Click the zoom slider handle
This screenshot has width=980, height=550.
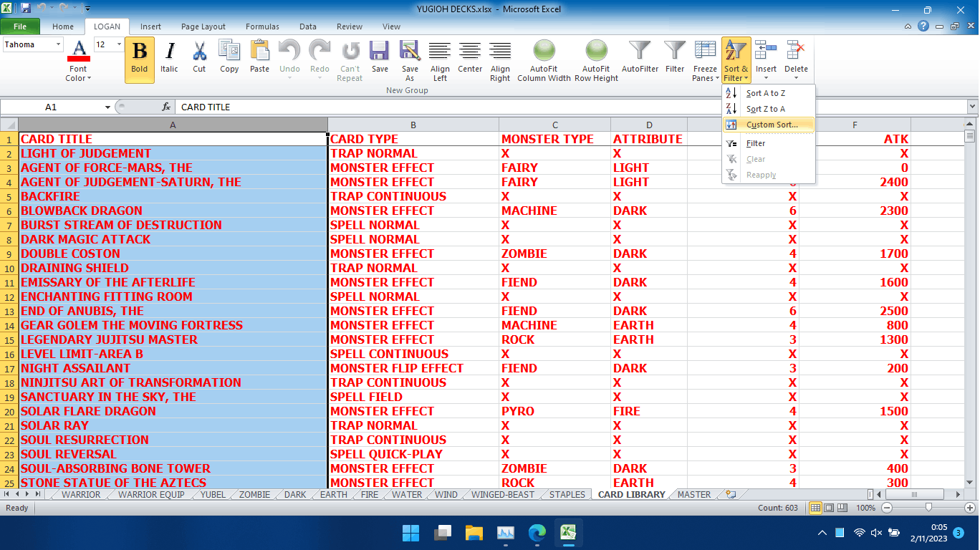pos(928,508)
